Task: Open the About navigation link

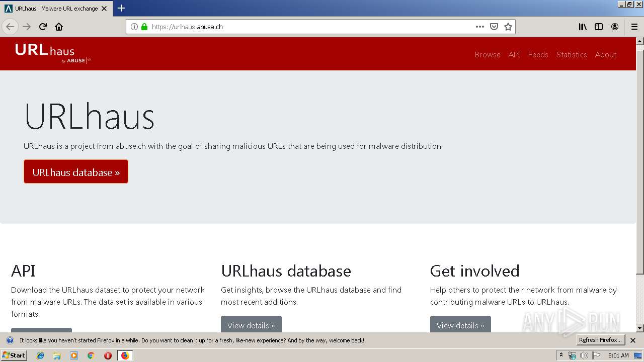Action: coord(606,55)
